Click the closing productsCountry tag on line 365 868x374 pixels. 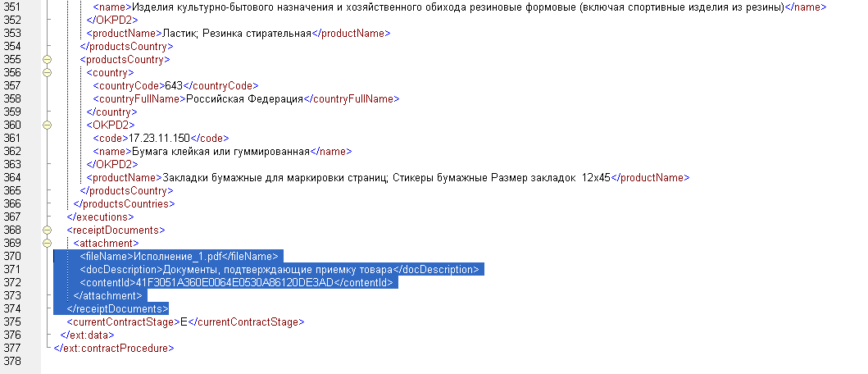tap(126, 190)
